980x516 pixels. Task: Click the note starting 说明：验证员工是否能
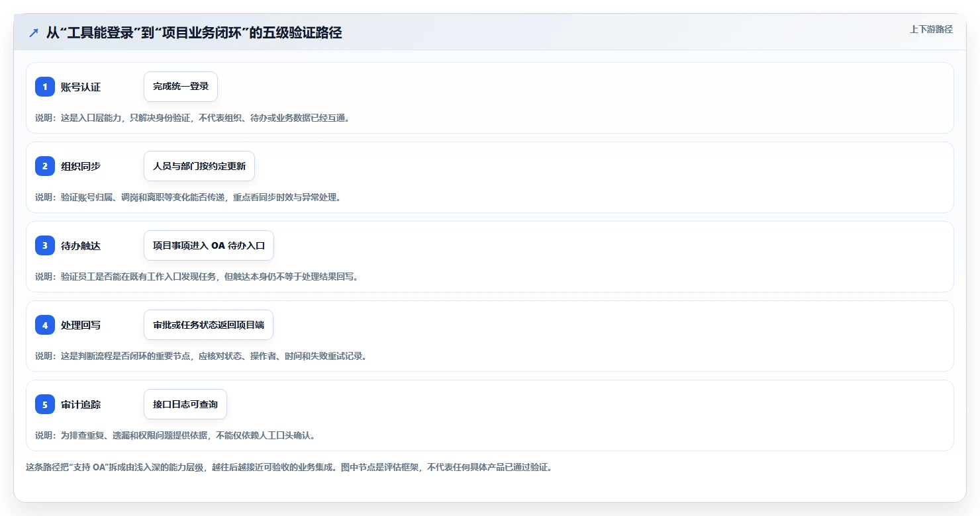tap(197, 277)
